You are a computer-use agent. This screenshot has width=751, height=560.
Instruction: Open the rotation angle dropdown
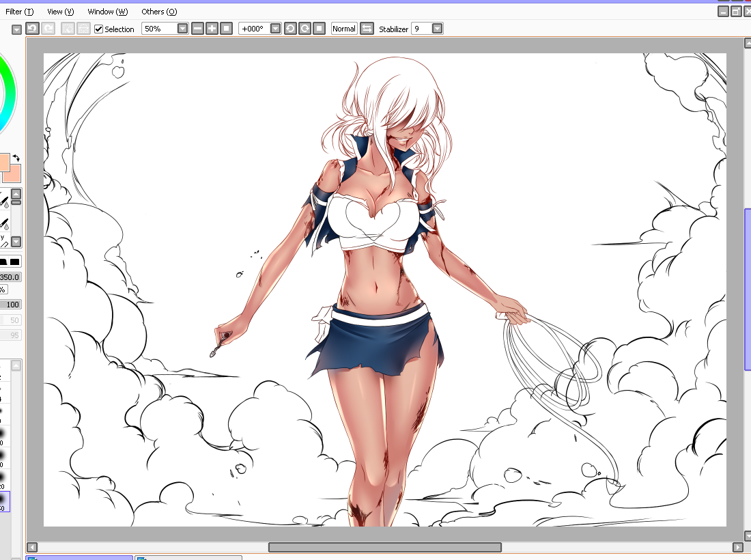pos(275,29)
